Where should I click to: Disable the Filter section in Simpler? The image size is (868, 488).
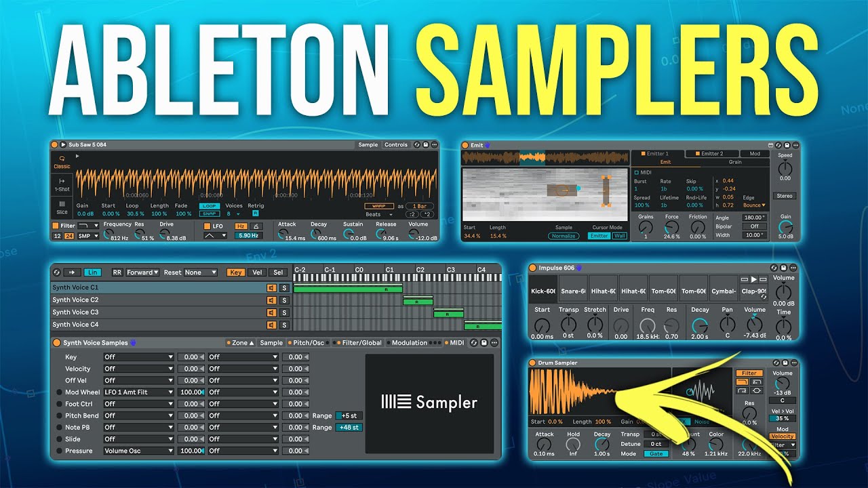pos(56,226)
